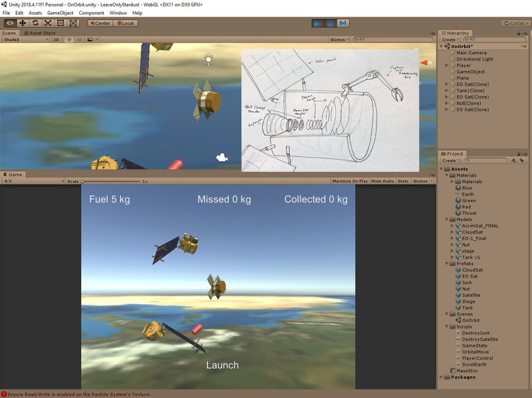
Task: Open the Collab dropdown
Action: tap(515, 23)
